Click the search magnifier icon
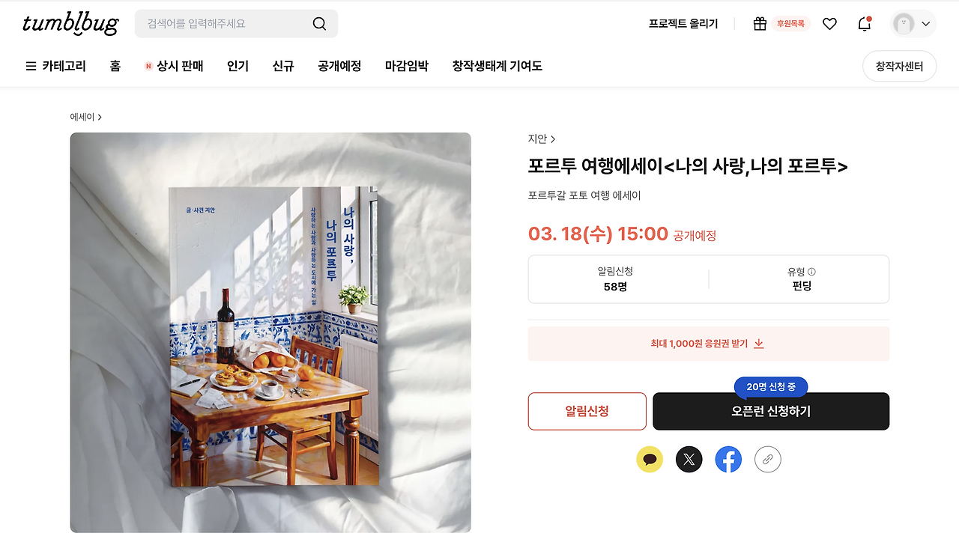The image size is (959, 560). pos(319,24)
